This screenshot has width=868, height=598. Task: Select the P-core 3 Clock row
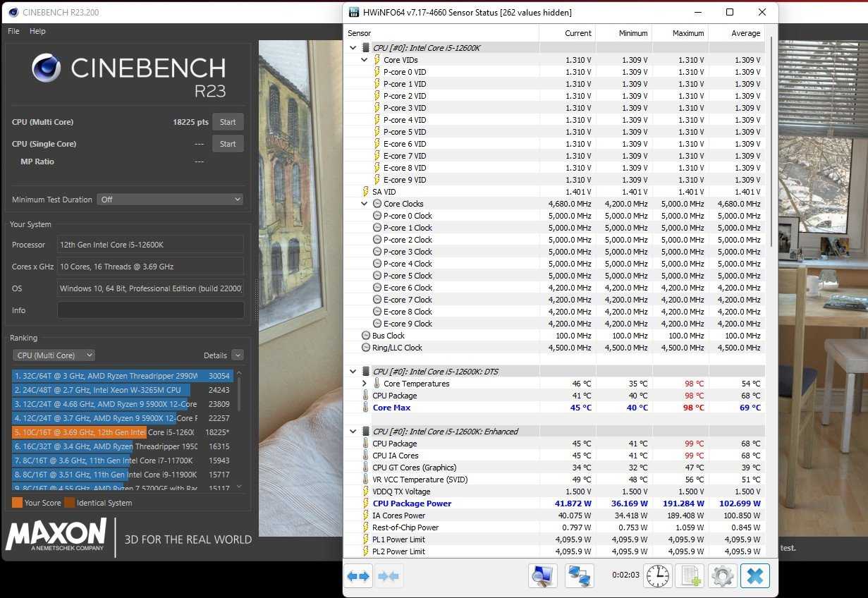554,252
